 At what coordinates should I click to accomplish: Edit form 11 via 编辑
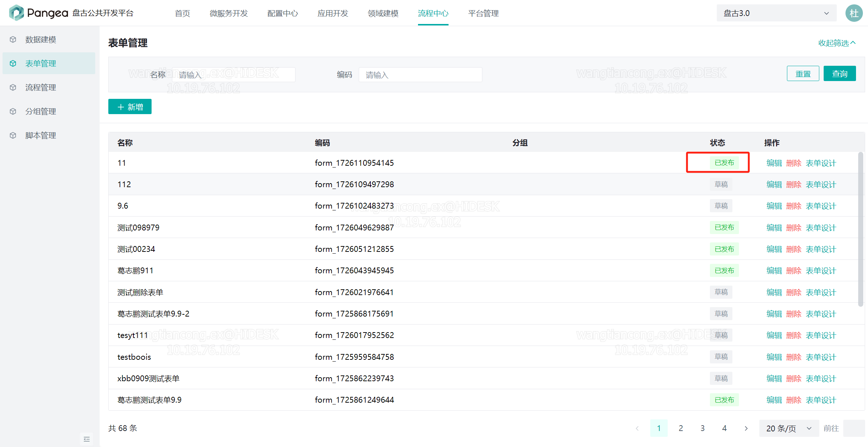[774, 163]
